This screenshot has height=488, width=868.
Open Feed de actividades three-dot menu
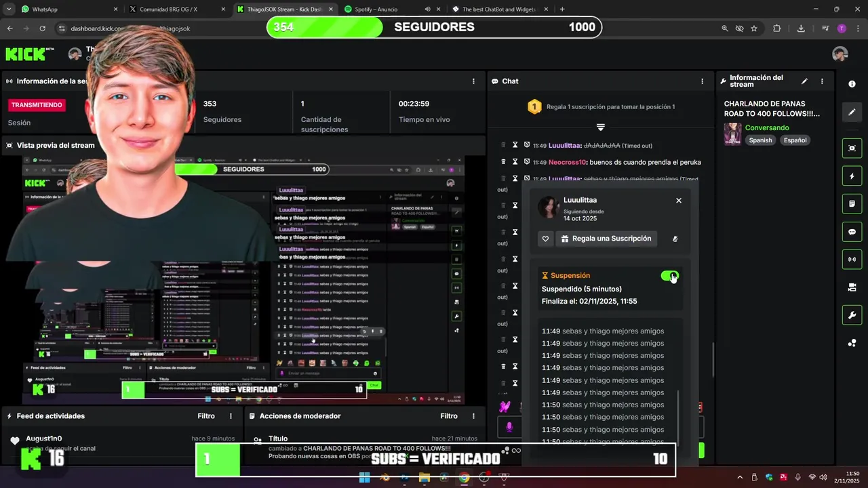tap(231, 416)
